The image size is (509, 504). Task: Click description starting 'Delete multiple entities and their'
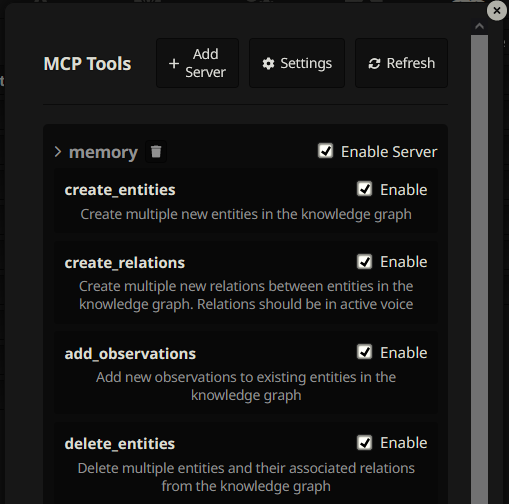coord(246,477)
